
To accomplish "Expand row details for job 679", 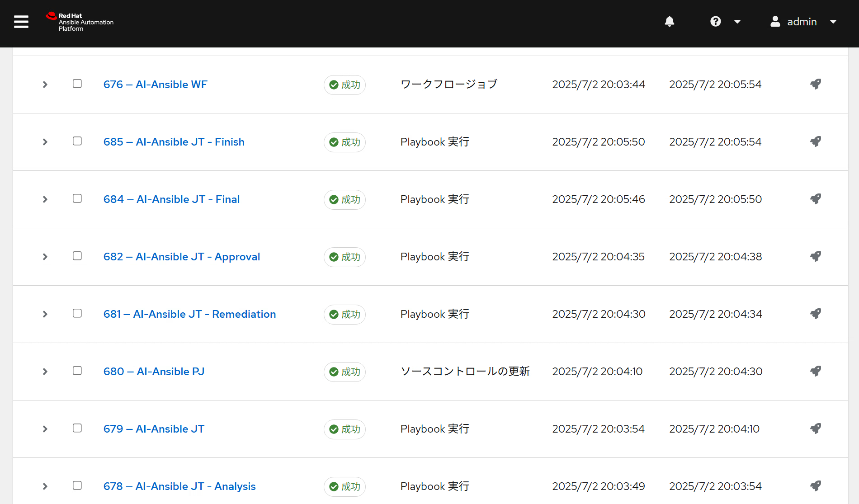I will 45,429.
